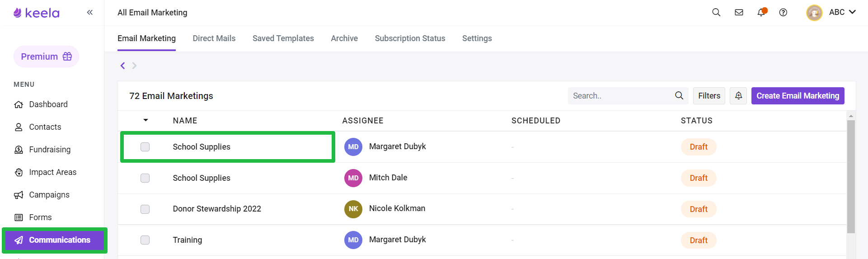This screenshot has height=259, width=868.
Task: Open search via top magnifier icon
Action: pyautogui.click(x=716, y=13)
